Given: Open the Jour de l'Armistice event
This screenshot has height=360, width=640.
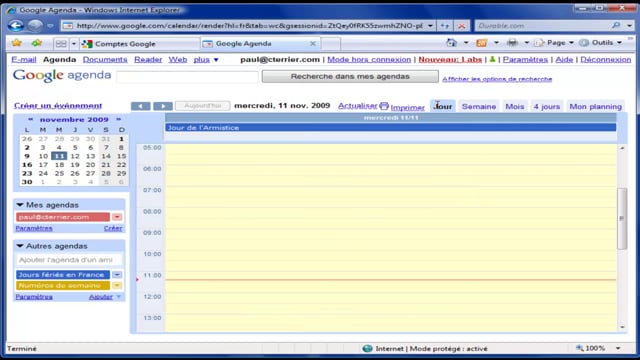Looking at the screenshot, I should (391, 128).
